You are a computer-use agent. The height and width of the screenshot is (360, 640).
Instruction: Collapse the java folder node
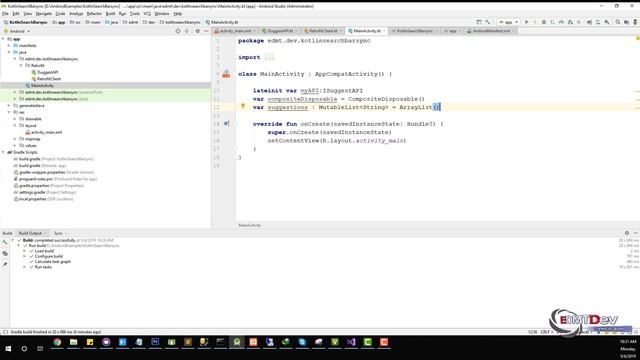point(9,52)
